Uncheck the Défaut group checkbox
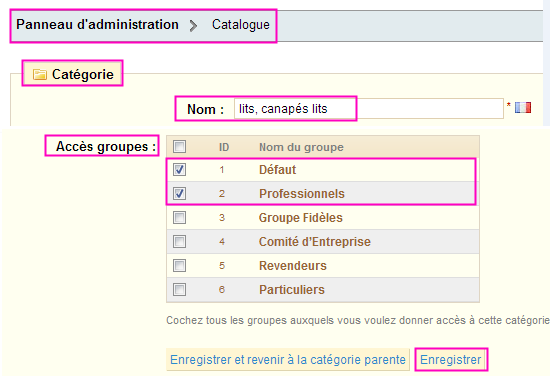The width and height of the screenshot is (550, 388). click(x=179, y=170)
